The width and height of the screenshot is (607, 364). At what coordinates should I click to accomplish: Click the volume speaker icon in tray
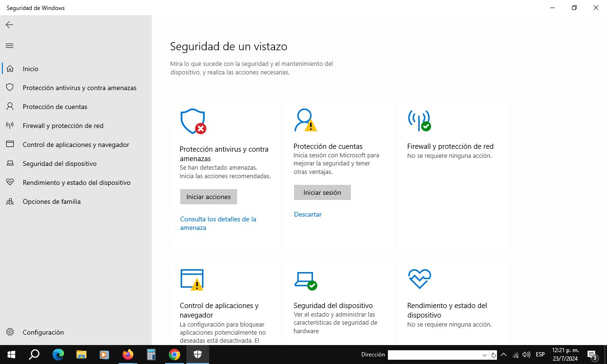pyautogui.click(x=526, y=355)
